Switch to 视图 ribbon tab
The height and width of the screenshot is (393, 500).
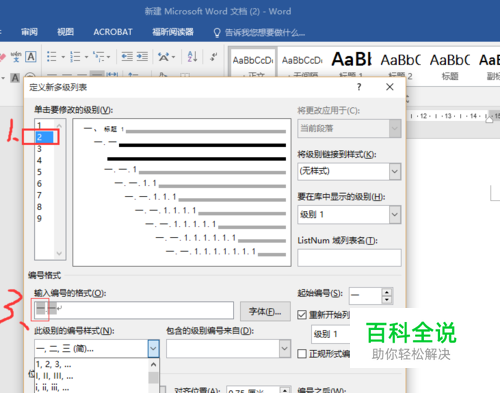click(65, 32)
